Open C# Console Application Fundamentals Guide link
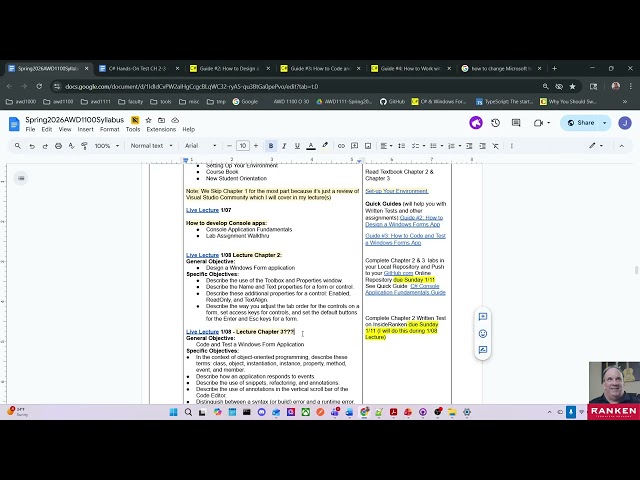 click(x=405, y=289)
